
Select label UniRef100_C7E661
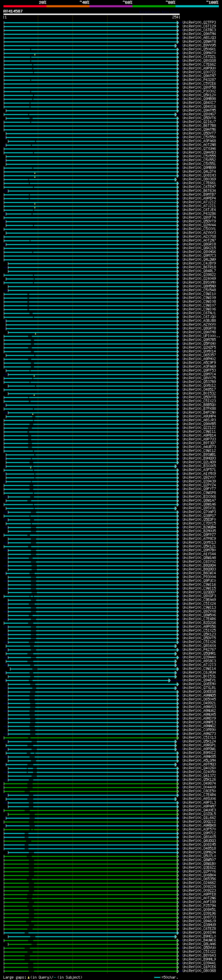tap(199, 183)
